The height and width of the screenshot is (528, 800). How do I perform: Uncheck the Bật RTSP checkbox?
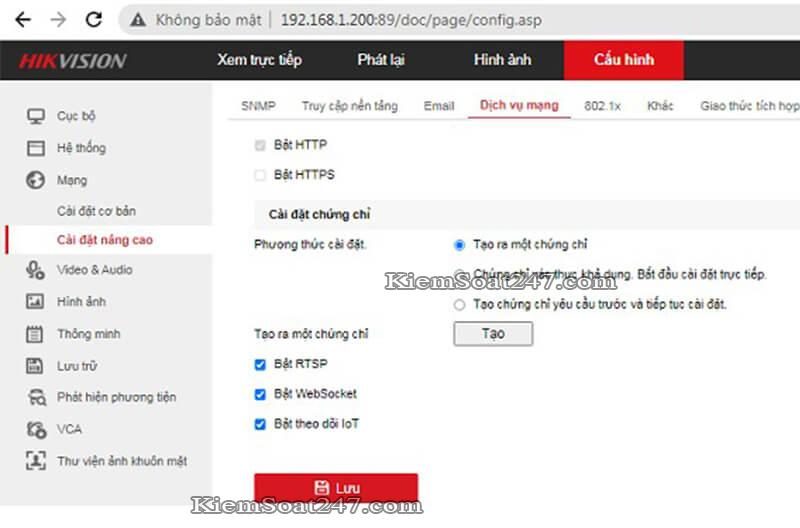click(x=260, y=365)
